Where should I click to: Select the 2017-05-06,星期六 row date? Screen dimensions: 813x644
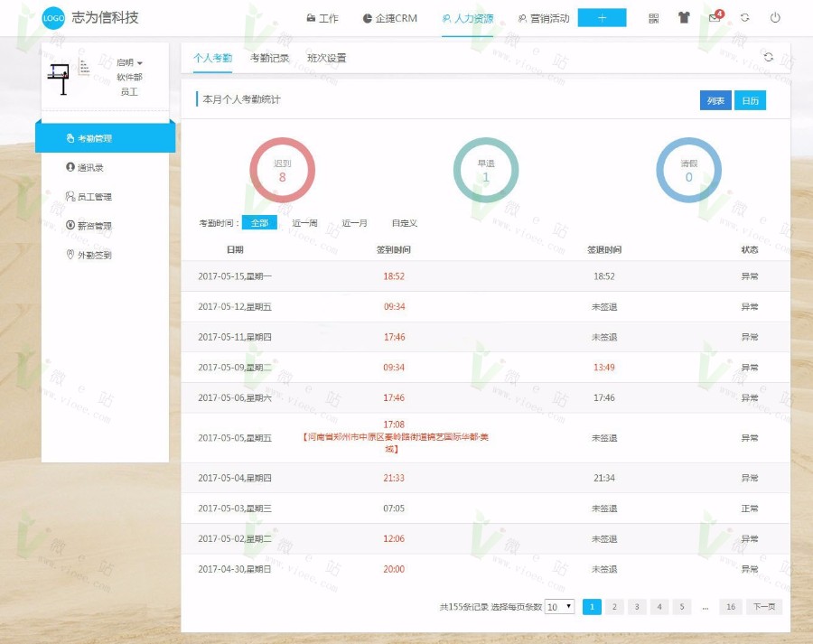[x=234, y=397]
